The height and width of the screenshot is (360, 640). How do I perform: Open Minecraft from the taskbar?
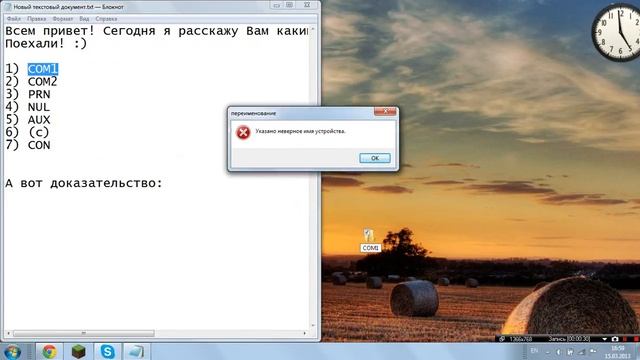click(x=78, y=351)
